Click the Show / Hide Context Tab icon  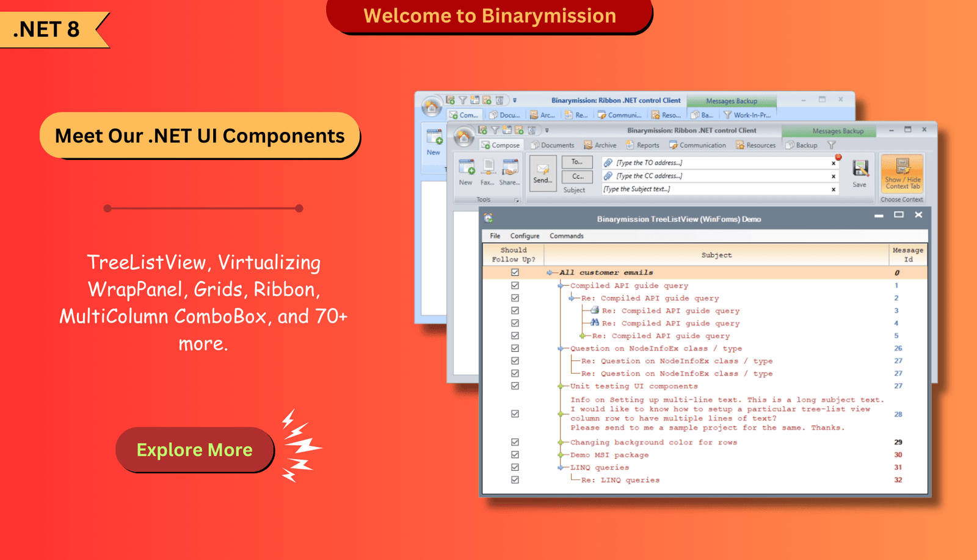coord(903,166)
